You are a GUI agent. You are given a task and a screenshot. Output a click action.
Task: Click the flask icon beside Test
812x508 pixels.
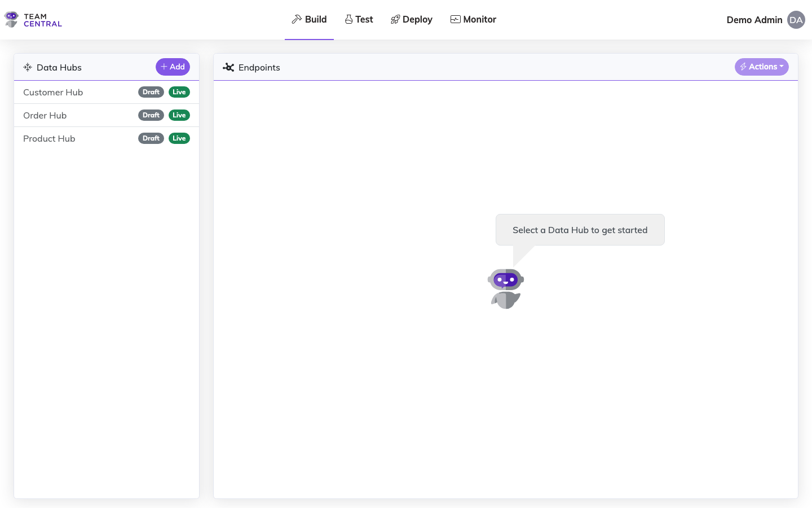point(348,19)
